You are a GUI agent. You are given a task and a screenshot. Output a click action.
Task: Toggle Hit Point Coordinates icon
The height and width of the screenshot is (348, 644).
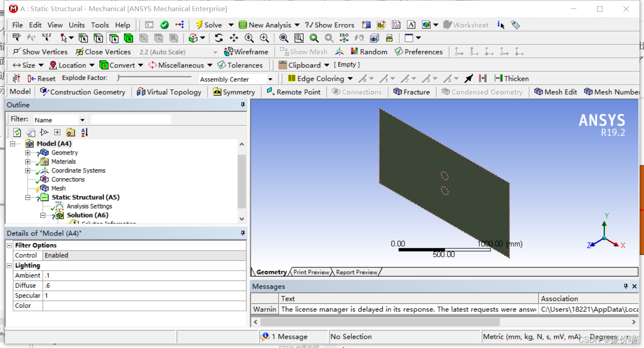click(x=46, y=38)
